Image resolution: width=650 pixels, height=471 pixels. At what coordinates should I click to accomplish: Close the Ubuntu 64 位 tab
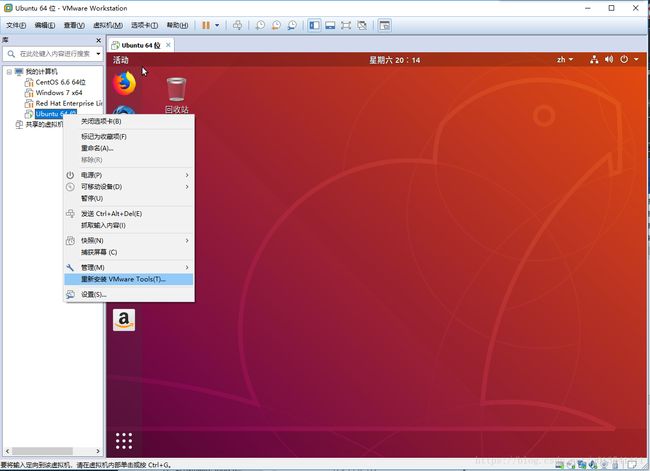point(168,45)
